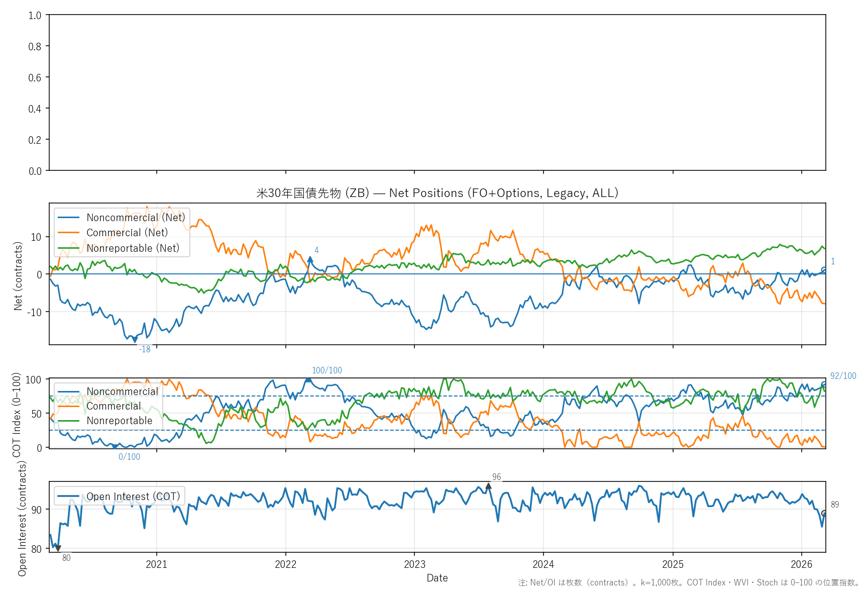Click the COT Index minimum marker labeled 0/100
This screenshot has height=593, width=868.
(x=115, y=446)
